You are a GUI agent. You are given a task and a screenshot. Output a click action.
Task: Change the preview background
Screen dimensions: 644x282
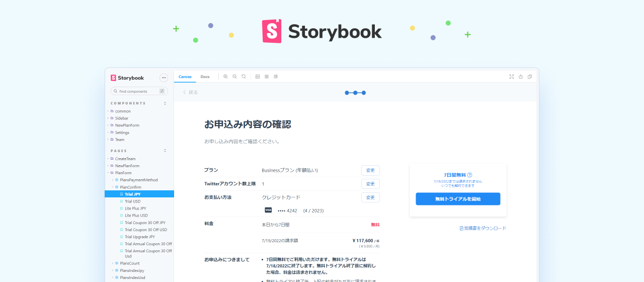tap(258, 77)
